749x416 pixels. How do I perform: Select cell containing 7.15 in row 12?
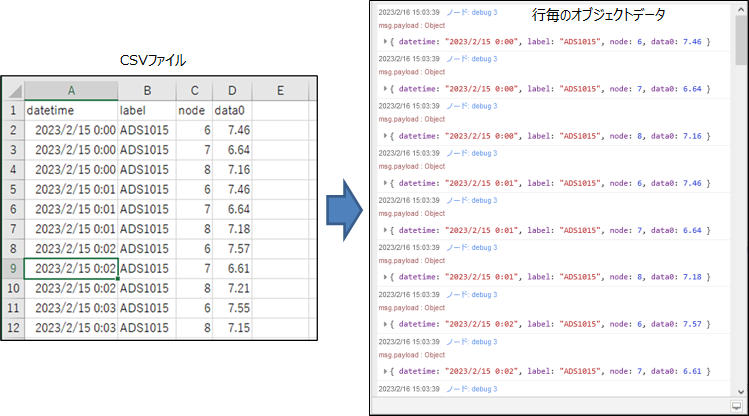click(x=232, y=327)
